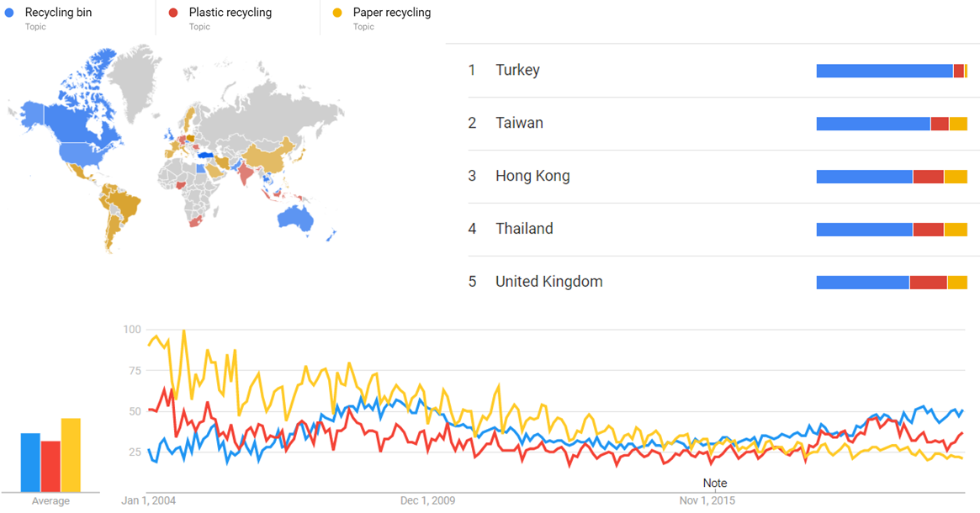Click the Note marker on the timeline
980x513 pixels.
click(x=715, y=484)
